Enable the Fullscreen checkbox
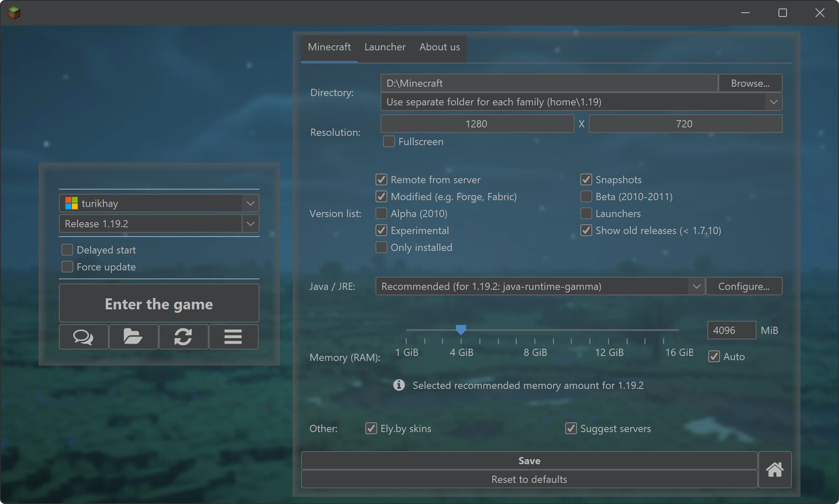Image resolution: width=839 pixels, height=504 pixels. click(389, 141)
